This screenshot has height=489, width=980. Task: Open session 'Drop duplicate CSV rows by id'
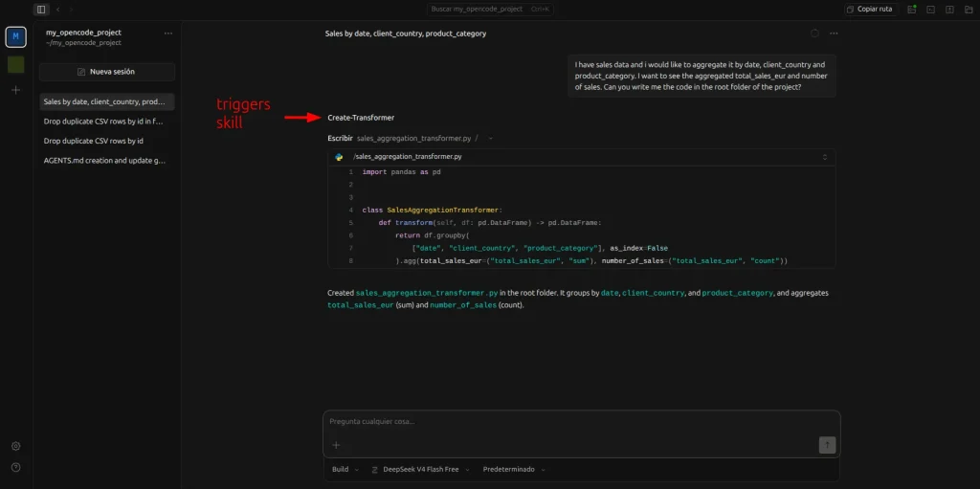pyautogui.click(x=107, y=141)
